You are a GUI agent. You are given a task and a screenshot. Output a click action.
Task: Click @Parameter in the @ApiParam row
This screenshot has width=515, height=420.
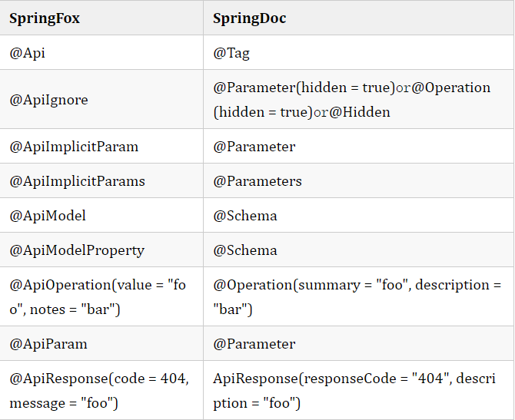[254, 343]
